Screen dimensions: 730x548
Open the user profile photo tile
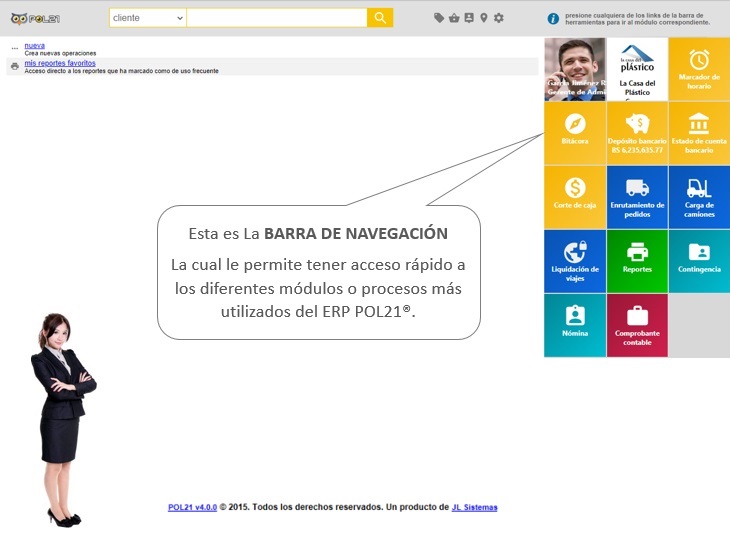coord(575,69)
